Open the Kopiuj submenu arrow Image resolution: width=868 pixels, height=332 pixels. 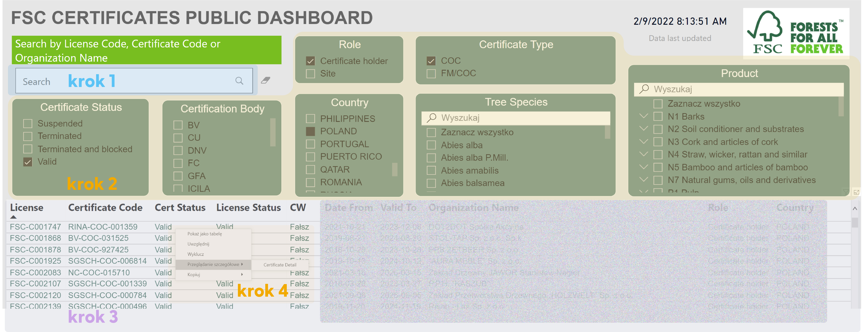tap(242, 274)
